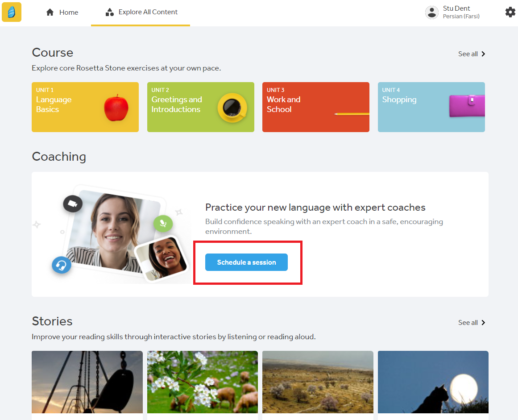Screen dimensions: 518x420
Task: Click the coffee cup on Unit 2
Action: pos(232,108)
